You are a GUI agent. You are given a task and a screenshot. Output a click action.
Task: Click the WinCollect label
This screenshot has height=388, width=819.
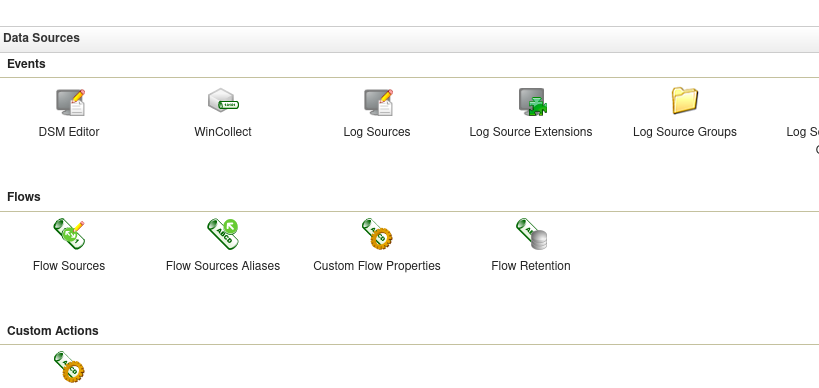pyautogui.click(x=223, y=132)
